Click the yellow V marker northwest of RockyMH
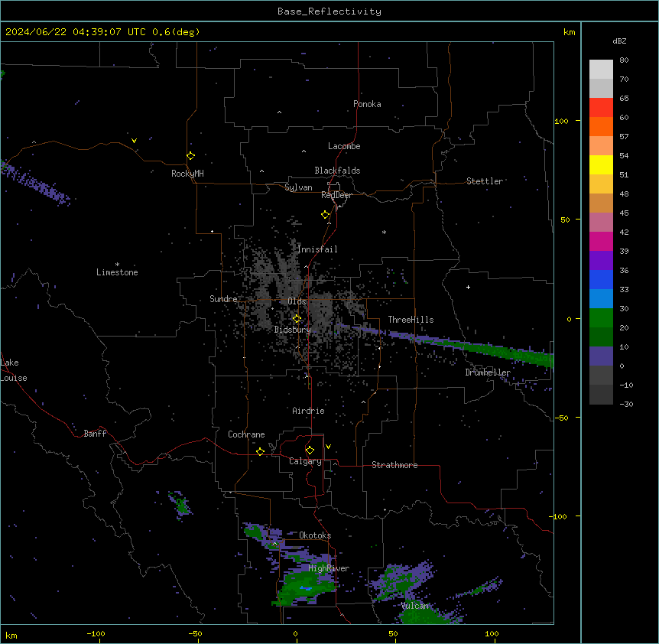The image size is (659, 644). (134, 141)
